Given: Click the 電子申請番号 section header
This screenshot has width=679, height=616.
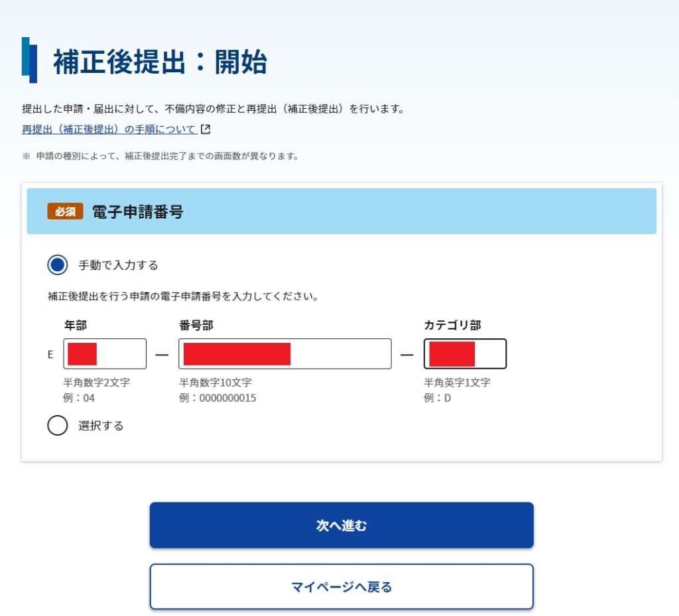Looking at the screenshot, I should [137, 212].
